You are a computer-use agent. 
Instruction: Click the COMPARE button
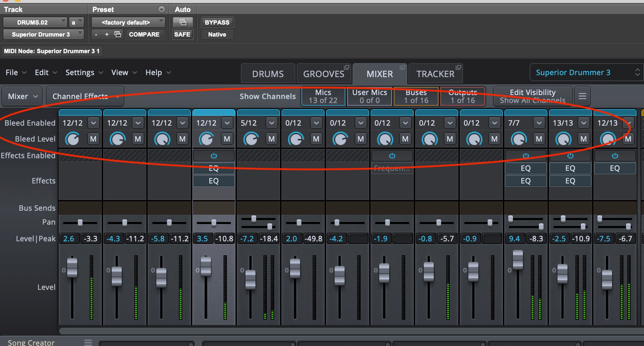click(144, 34)
